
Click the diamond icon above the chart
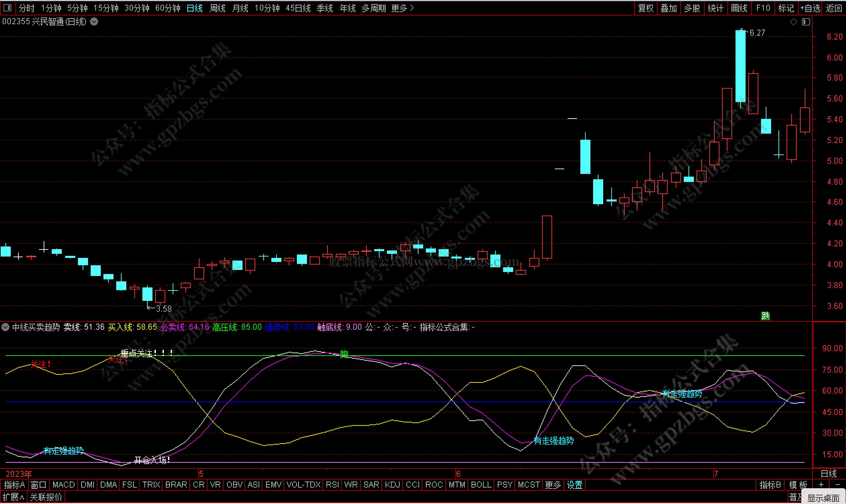[x=793, y=22]
